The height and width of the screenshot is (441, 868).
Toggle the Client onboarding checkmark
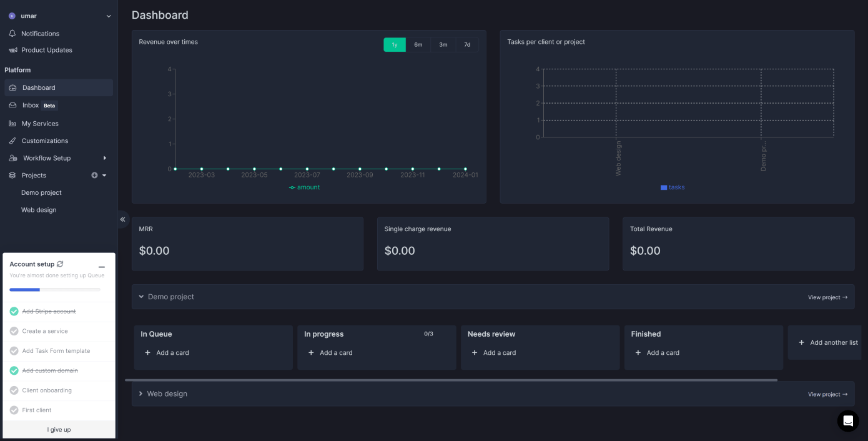click(14, 390)
